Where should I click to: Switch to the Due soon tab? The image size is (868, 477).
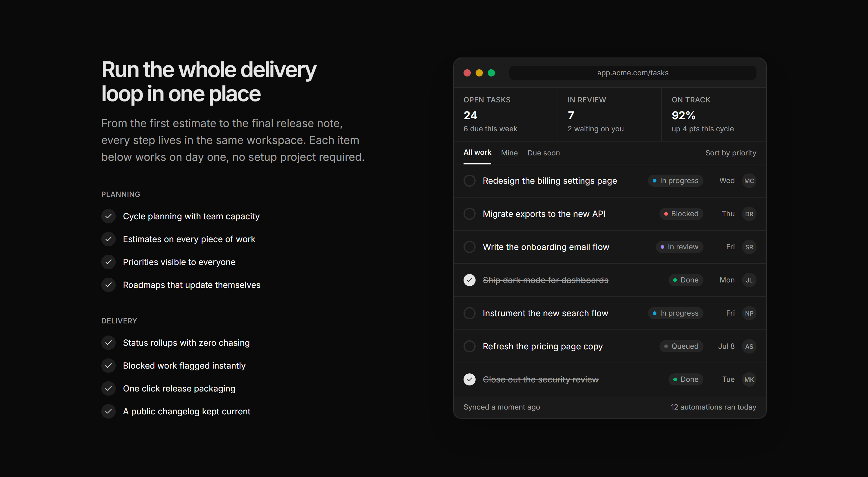point(543,153)
